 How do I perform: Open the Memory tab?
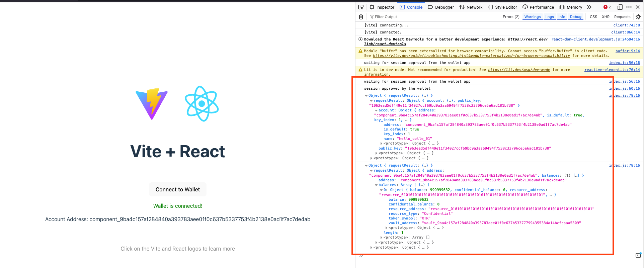point(571,7)
